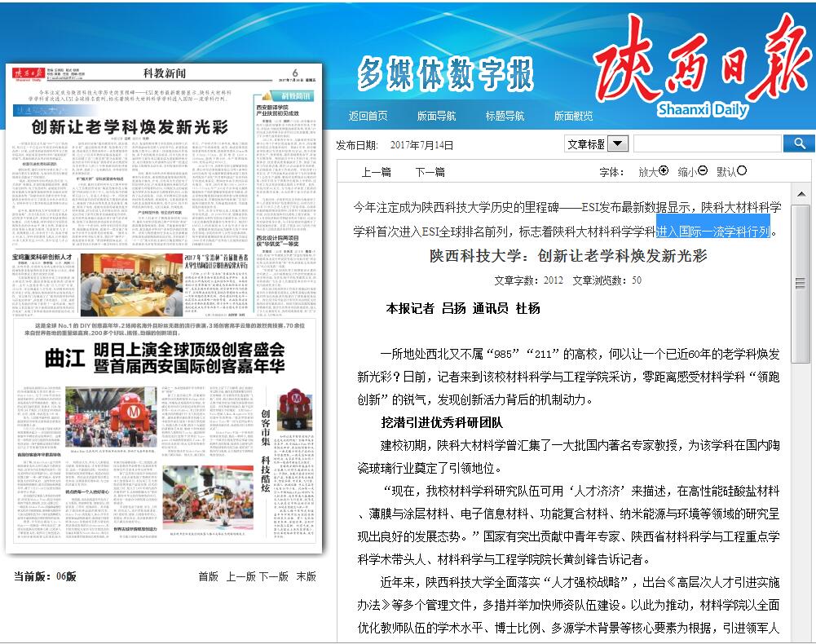
Task: Go to next article via 下一篇
Action: tap(430, 172)
